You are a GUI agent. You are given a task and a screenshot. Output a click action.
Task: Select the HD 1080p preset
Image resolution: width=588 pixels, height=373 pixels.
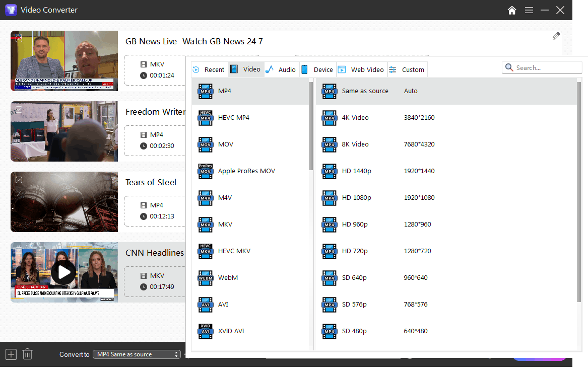tap(446, 198)
